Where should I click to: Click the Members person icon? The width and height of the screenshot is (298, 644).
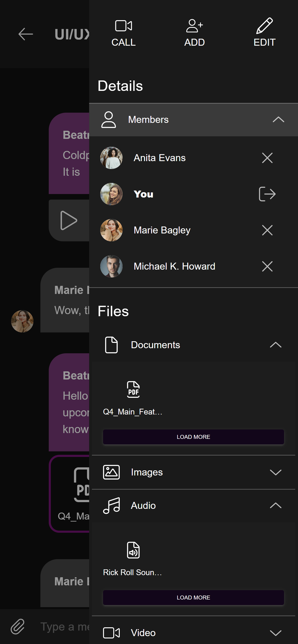click(x=109, y=120)
